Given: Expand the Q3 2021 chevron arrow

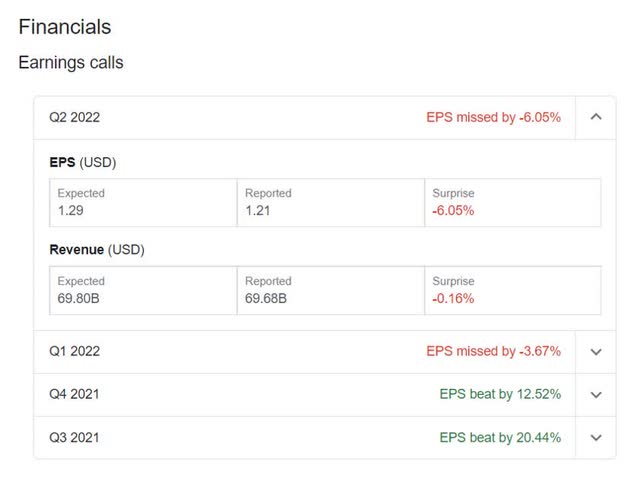Looking at the screenshot, I should click(596, 438).
